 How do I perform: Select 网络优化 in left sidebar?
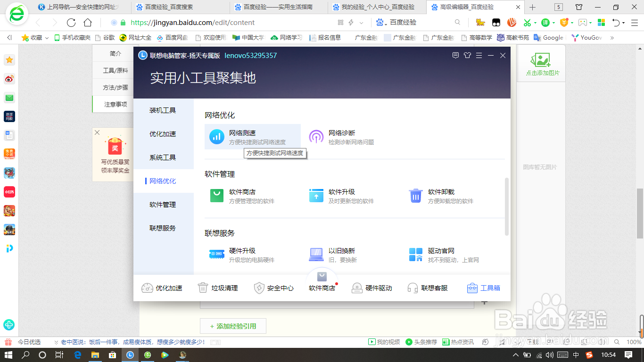(163, 181)
